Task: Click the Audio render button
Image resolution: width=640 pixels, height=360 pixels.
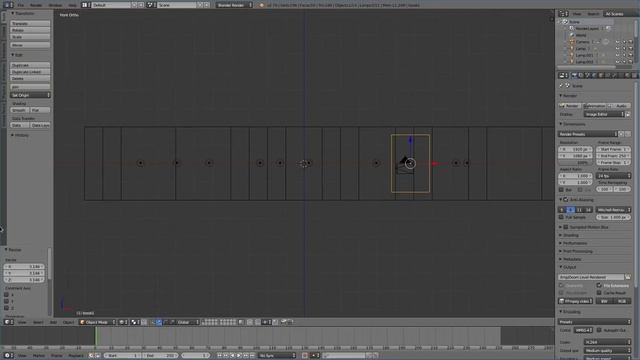Action: [619, 106]
